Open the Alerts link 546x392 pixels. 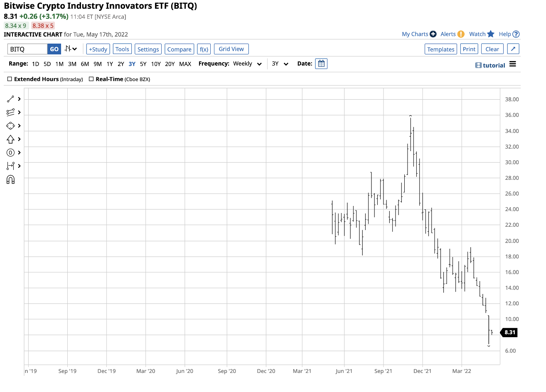448,34
